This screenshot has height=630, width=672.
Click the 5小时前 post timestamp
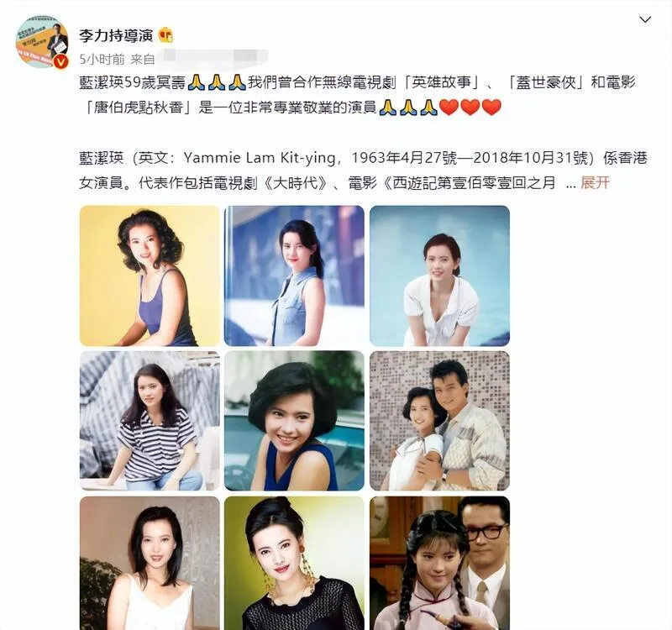[102, 59]
